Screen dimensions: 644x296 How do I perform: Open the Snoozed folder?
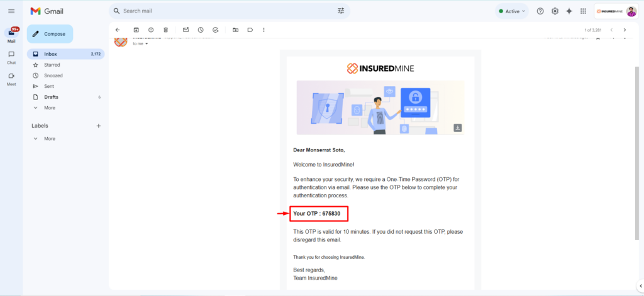coord(65,75)
